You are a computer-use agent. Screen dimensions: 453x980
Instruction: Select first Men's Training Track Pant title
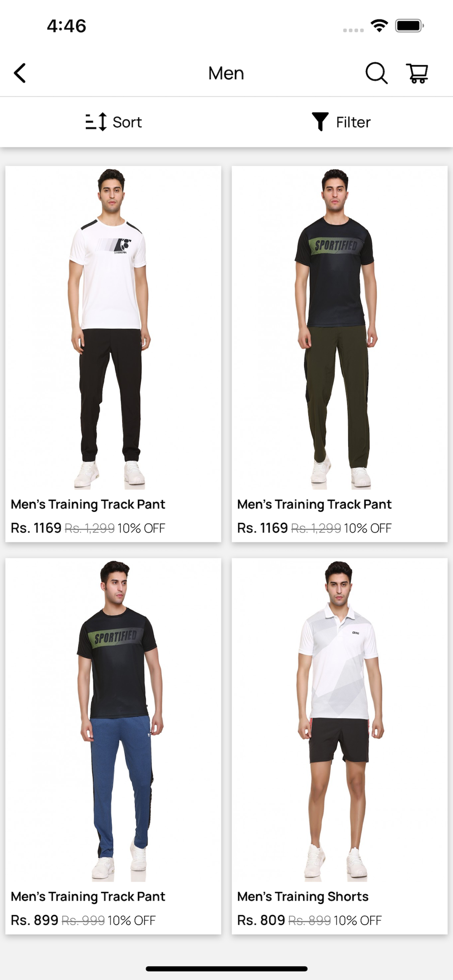tap(88, 504)
